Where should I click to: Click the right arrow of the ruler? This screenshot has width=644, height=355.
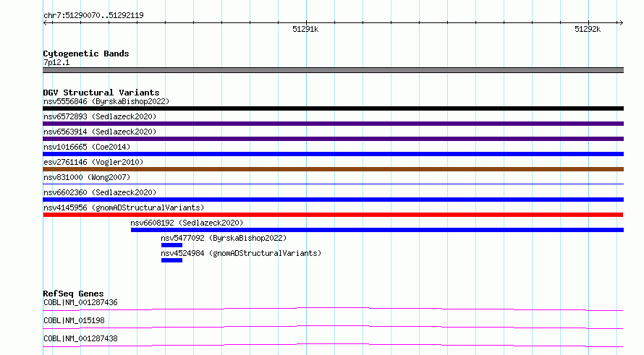pyautogui.click(x=621, y=23)
